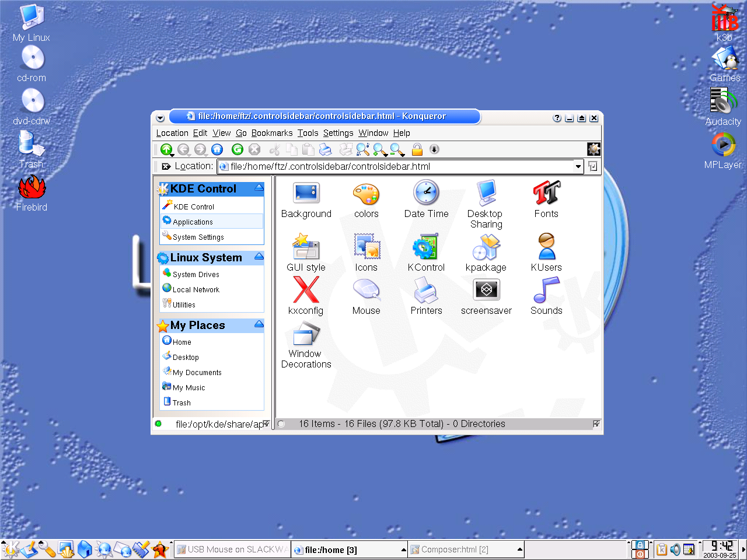The width and height of the screenshot is (747, 560).
Task: Click the System Settings sidebar link
Action: click(x=198, y=237)
